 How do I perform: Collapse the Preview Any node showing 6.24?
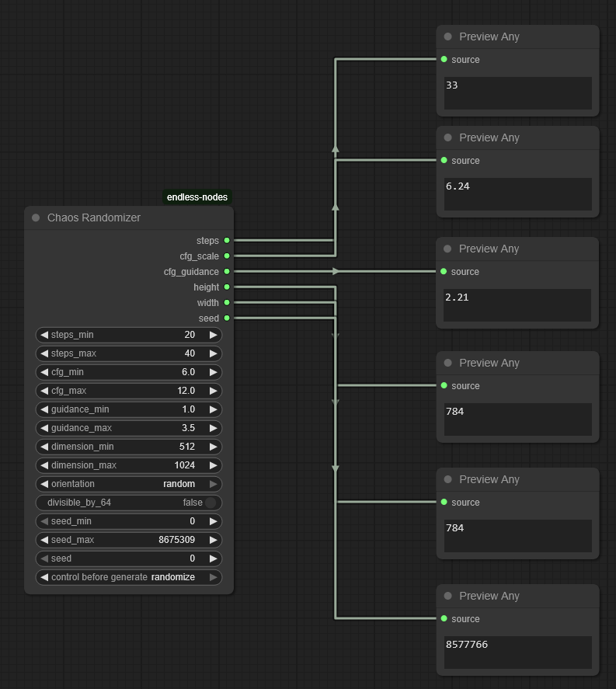(448, 137)
